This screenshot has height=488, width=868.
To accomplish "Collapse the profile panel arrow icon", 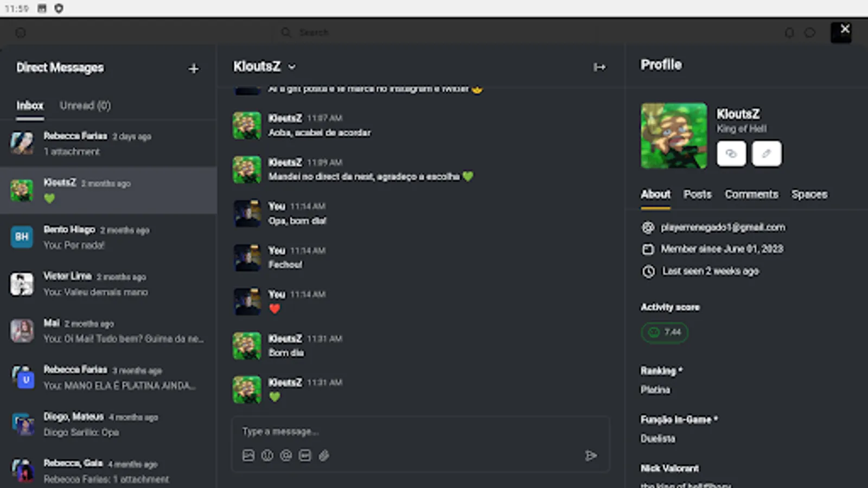I will click(599, 67).
